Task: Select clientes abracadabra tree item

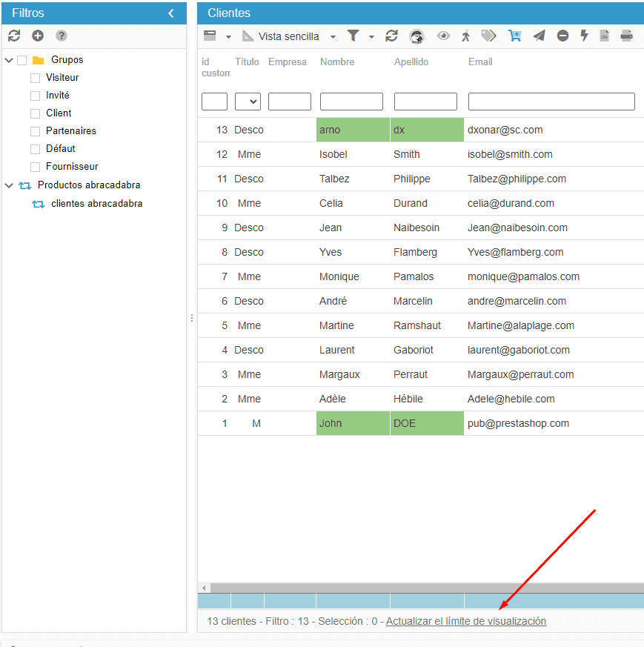Action: pos(96,203)
